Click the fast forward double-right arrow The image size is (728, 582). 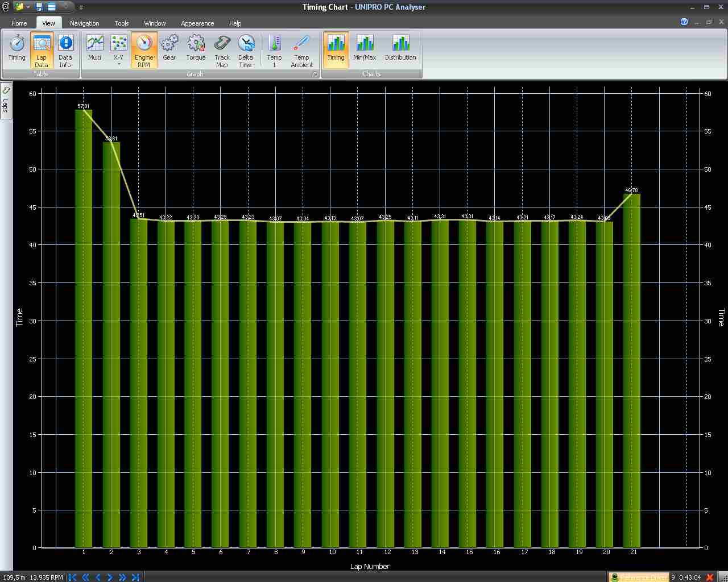click(x=123, y=577)
